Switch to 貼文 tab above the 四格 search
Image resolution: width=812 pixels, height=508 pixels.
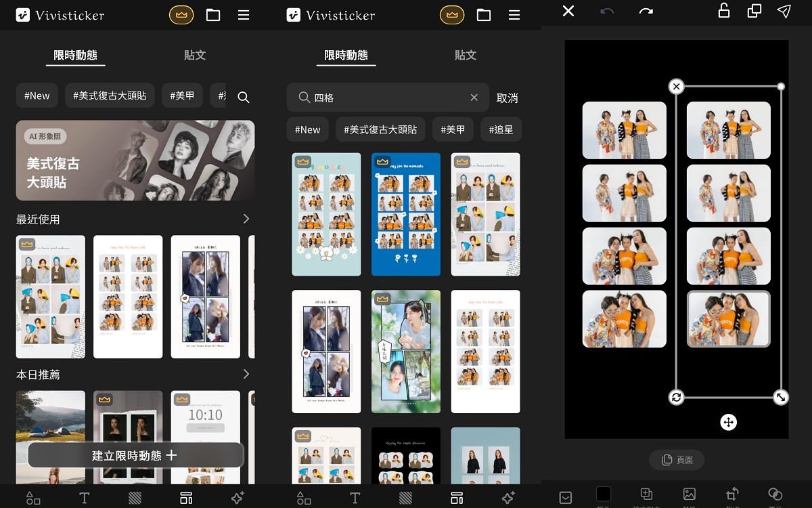[x=465, y=56]
